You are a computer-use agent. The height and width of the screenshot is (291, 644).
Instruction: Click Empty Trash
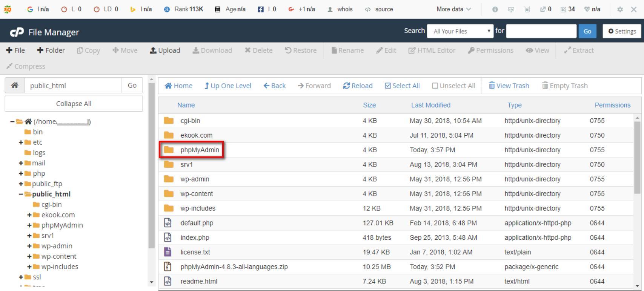(x=565, y=86)
